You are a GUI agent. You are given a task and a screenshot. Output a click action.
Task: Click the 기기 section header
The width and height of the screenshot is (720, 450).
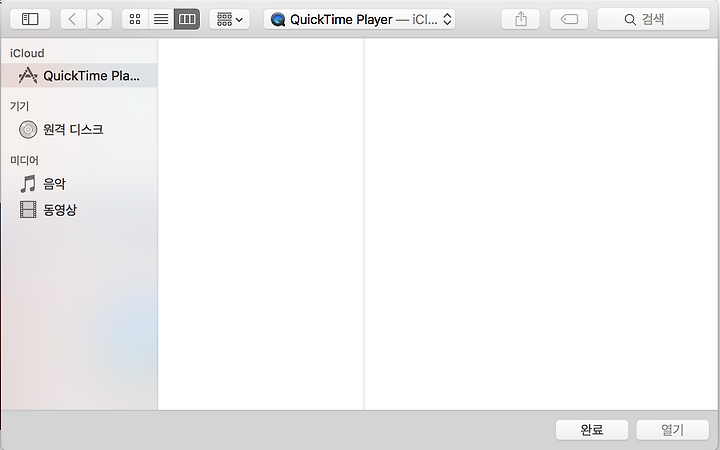[19, 106]
